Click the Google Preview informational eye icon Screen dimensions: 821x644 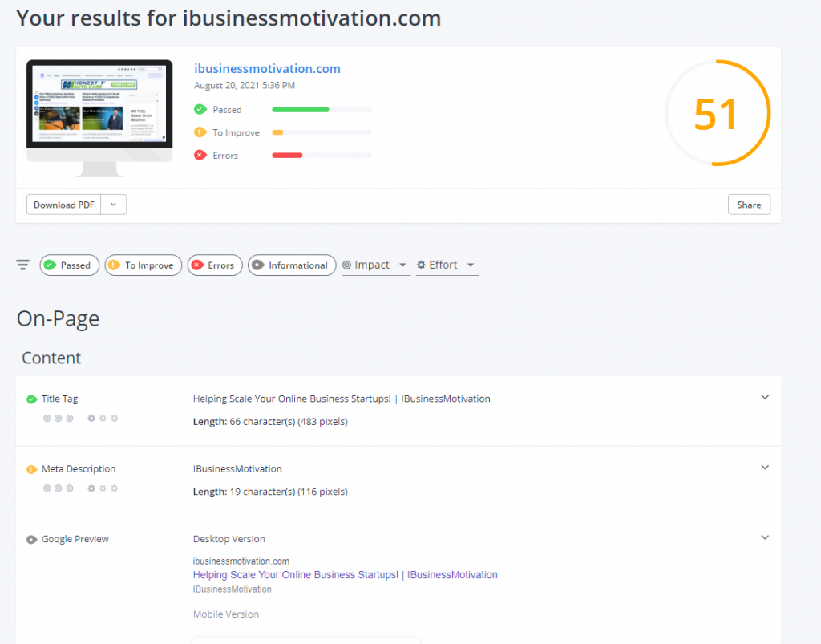[x=31, y=539]
